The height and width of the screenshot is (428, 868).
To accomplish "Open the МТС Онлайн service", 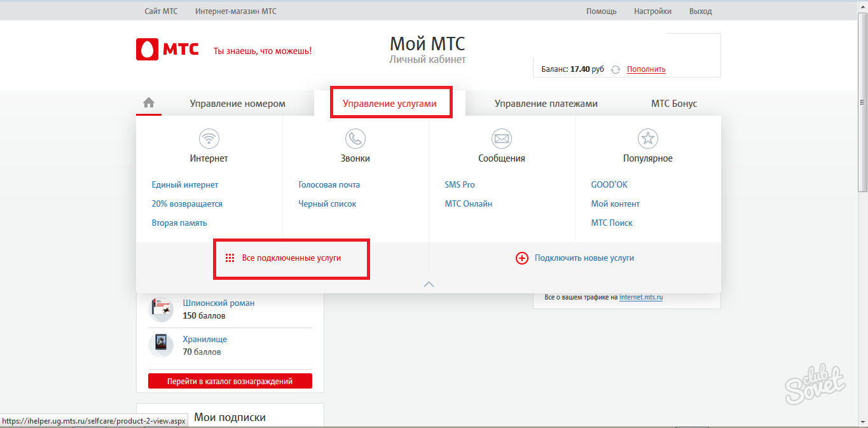I will (x=469, y=204).
